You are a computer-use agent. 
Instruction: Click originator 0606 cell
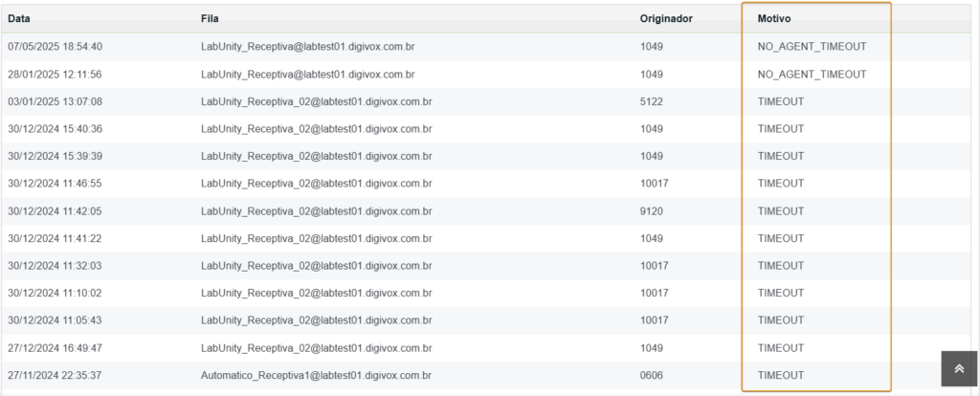click(651, 375)
